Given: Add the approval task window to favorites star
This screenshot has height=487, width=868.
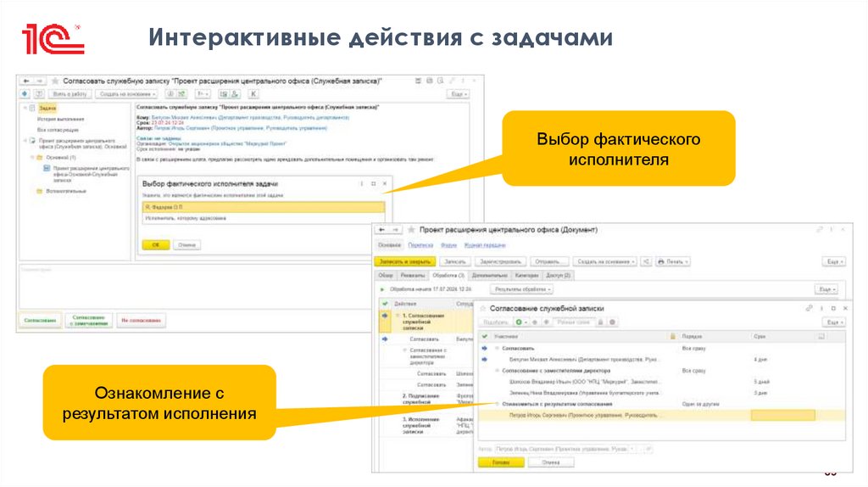Looking at the screenshot, I should tap(55, 81).
